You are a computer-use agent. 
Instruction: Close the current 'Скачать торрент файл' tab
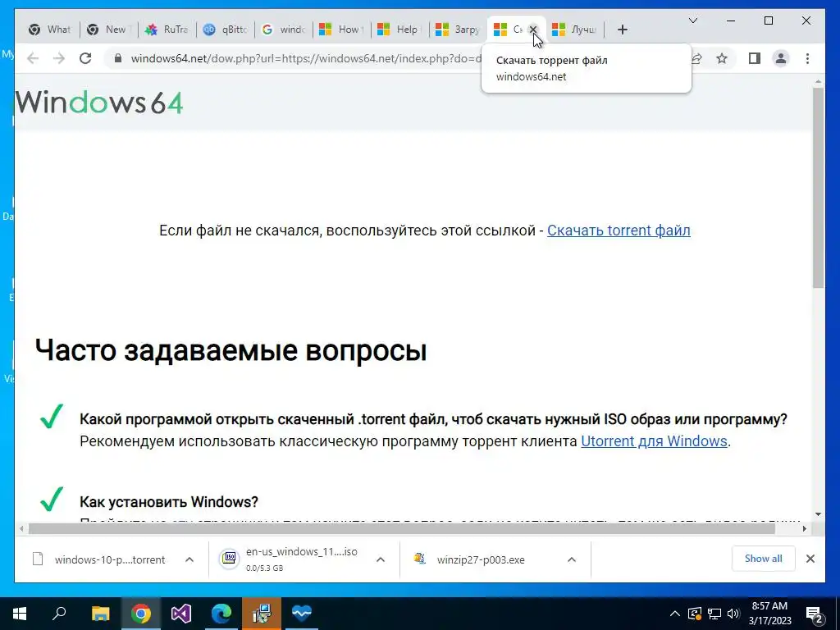pos(533,30)
